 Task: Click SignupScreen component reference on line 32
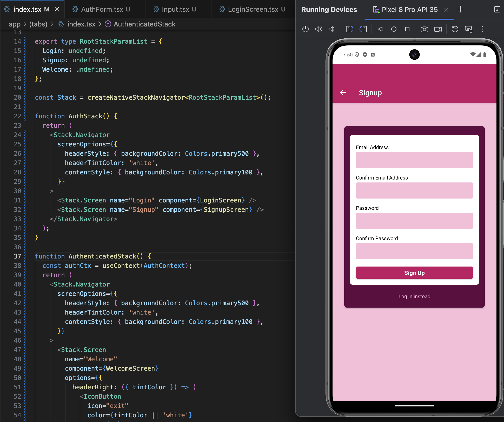226,209
